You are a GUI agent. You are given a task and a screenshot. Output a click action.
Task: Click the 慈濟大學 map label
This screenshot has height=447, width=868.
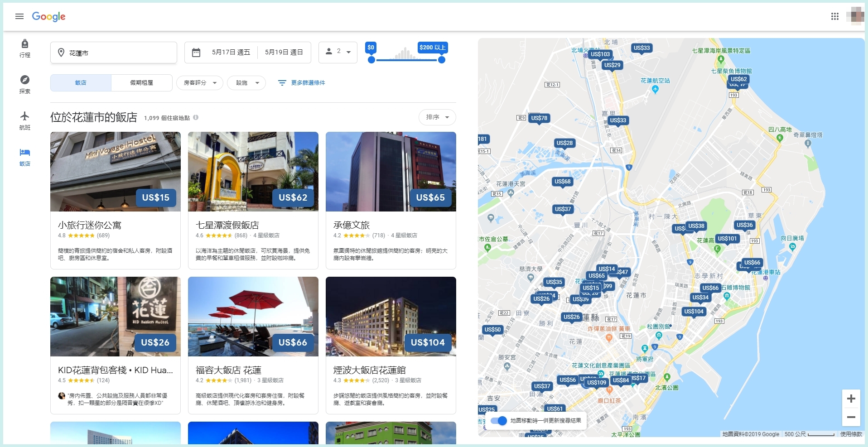coord(530,269)
